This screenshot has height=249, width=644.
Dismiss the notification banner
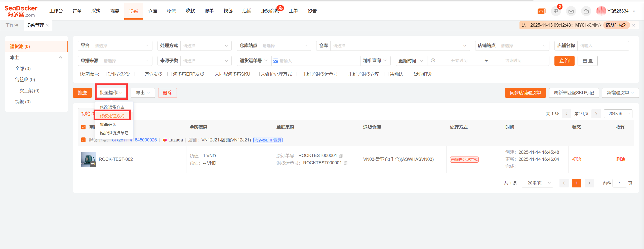(x=634, y=25)
